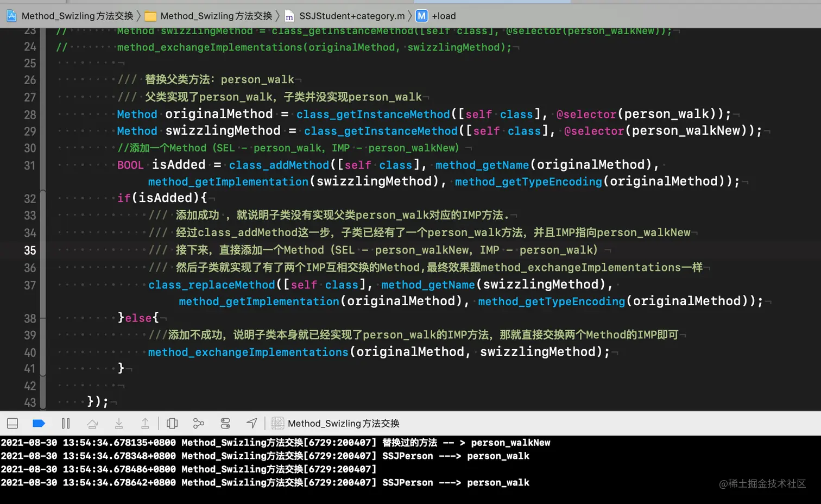Viewport: 821px width, 504px height.
Task: Open Debug Memory Graph
Action: pos(199,424)
